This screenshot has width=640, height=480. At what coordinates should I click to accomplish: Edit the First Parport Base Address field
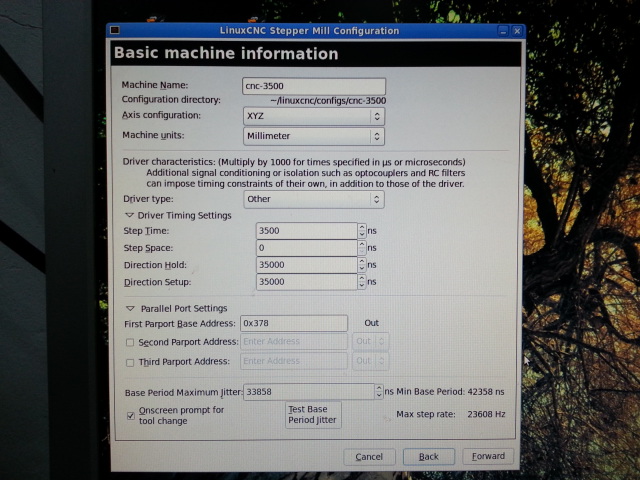[x=294, y=323]
